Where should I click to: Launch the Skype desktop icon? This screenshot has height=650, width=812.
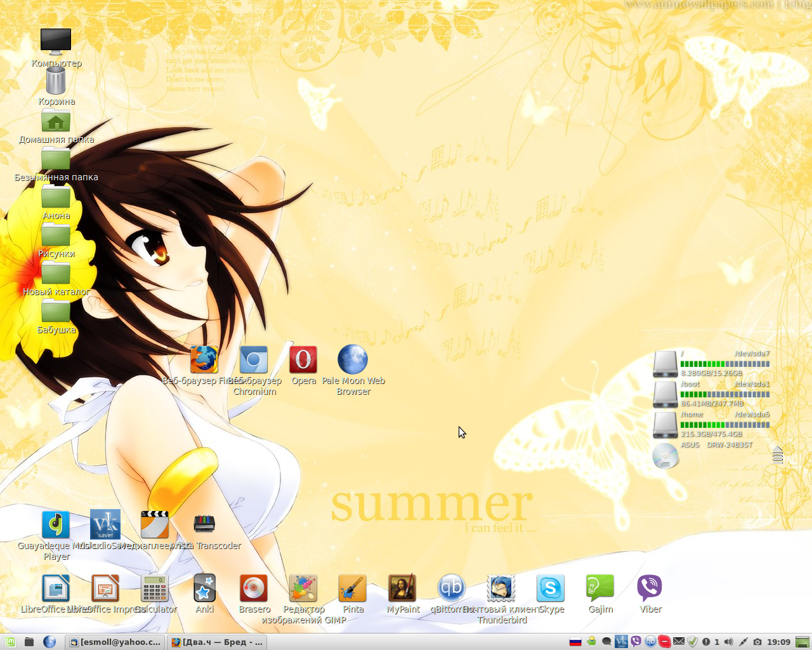[551, 588]
